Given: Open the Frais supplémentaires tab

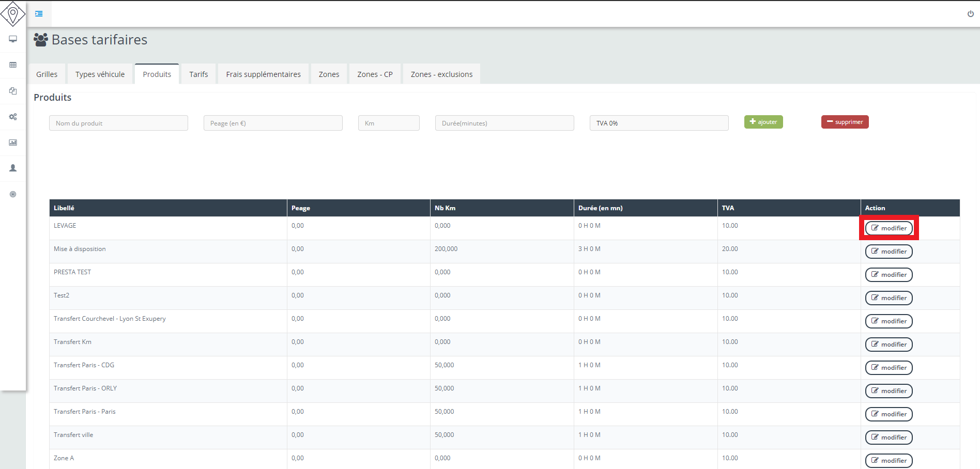Looking at the screenshot, I should tap(263, 74).
